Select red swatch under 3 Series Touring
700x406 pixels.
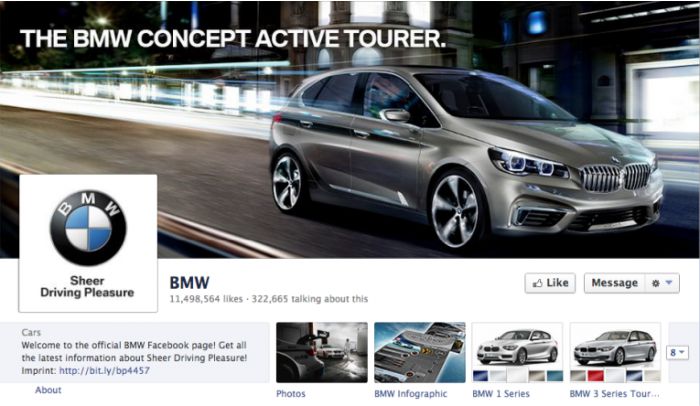coord(596,376)
